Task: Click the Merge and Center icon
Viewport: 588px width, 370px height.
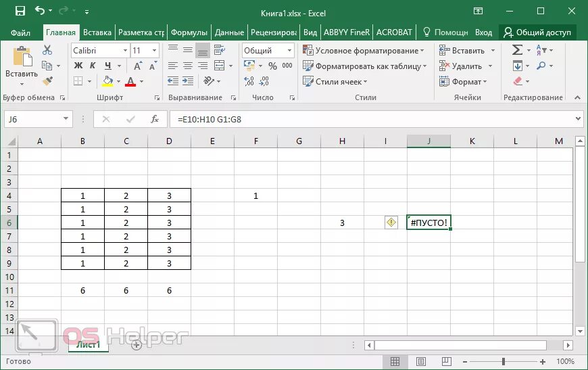Action: point(220,66)
